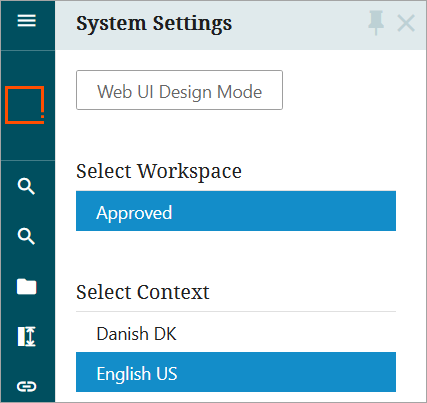
Task: Select the Approved workspace
Action: [x=236, y=211]
